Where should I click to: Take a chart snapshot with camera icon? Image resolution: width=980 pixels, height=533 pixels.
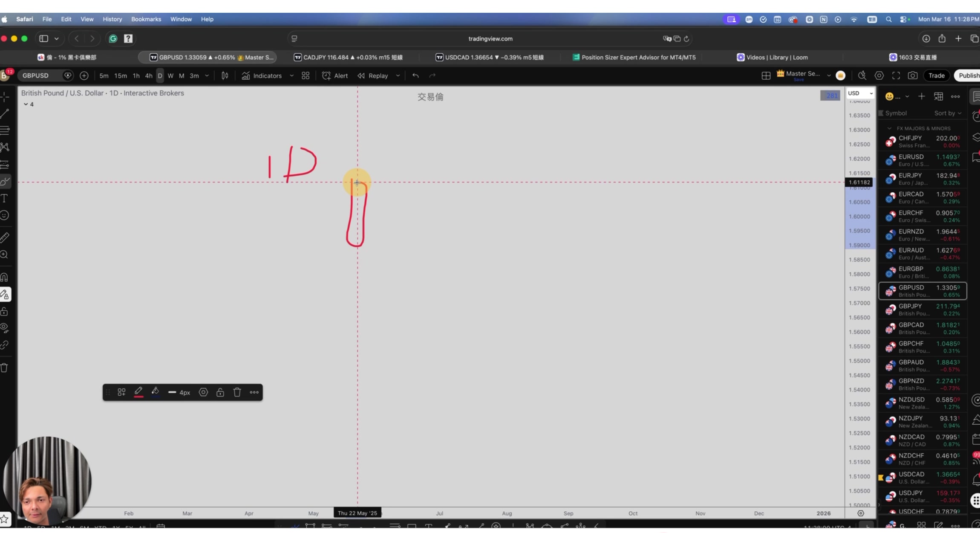click(x=912, y=75)
